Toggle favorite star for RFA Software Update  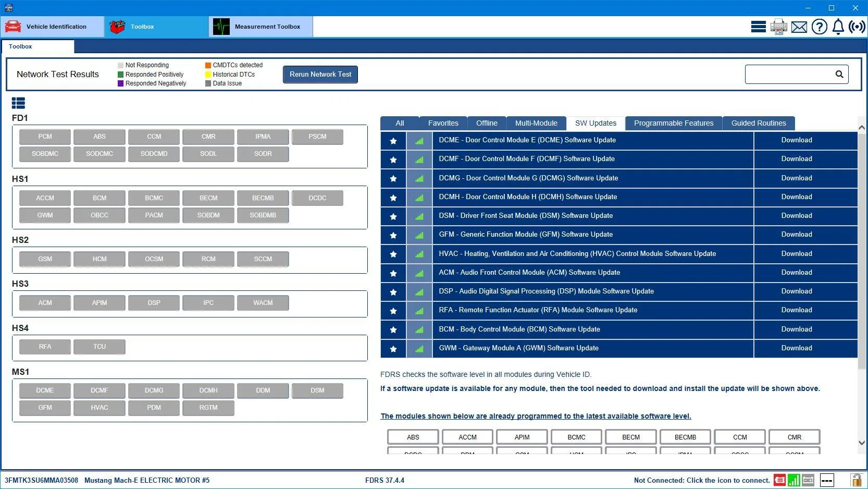click(393, 311)
